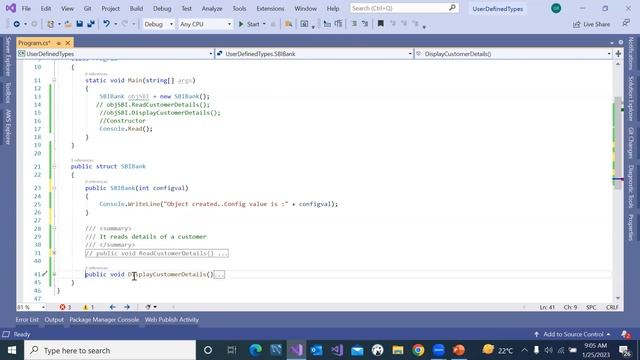Click the user account avatar icon
This screenshot has width=640, height=360.
pos(556,8)
